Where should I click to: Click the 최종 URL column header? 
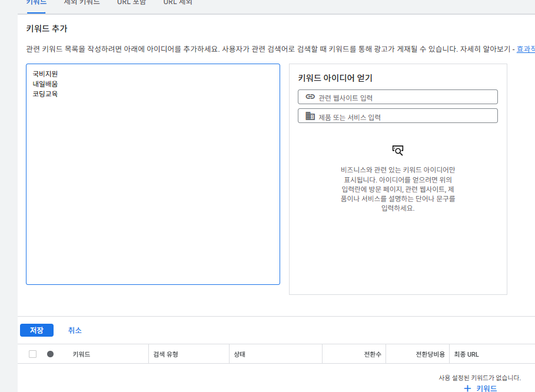click(x=466, y=354)
